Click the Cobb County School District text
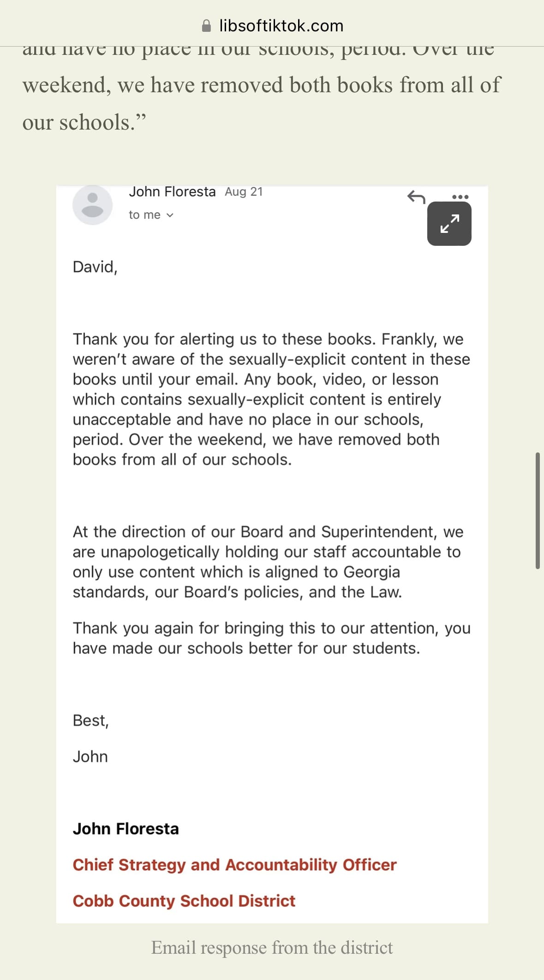The height and width of the screenshot is (980, 544). (184, 901)
